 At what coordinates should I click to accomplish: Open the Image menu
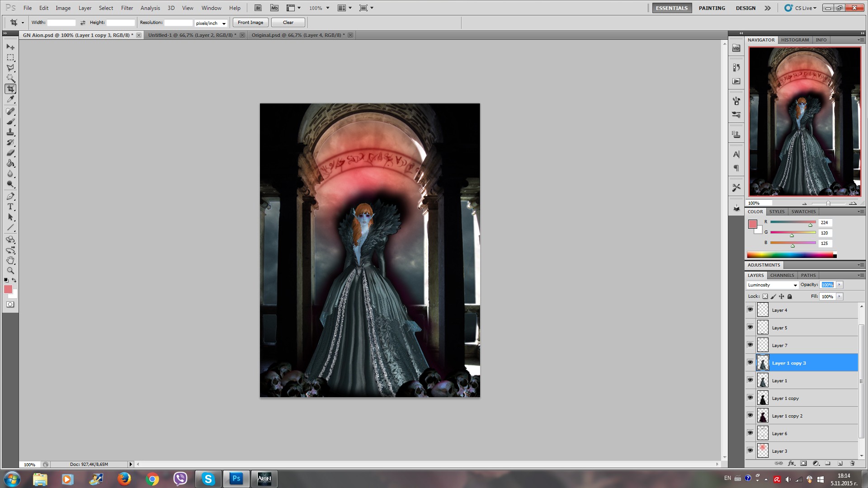(x=63, y=8)
